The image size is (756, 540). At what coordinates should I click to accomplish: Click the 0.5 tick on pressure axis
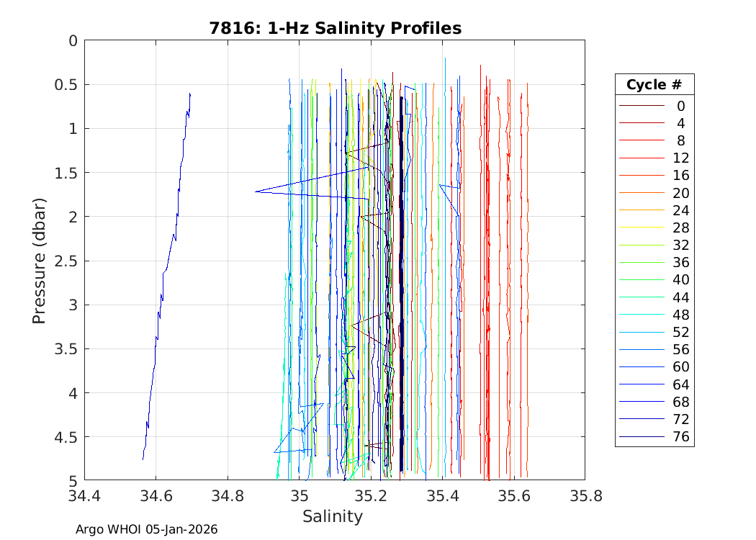(66, 84)
